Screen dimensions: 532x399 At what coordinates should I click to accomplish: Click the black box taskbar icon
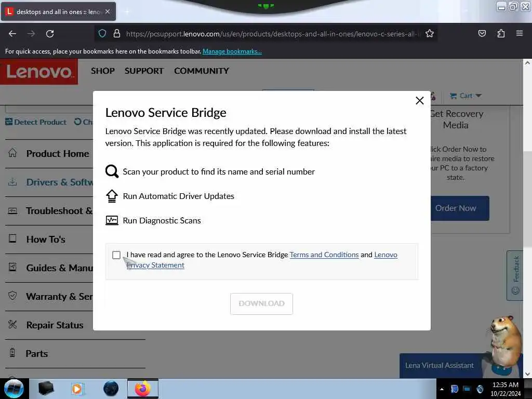46,389
